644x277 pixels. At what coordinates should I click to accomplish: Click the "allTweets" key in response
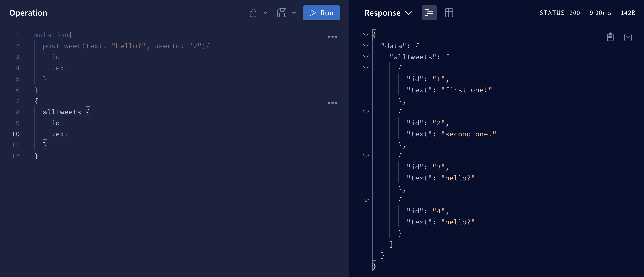pos(413,57)
